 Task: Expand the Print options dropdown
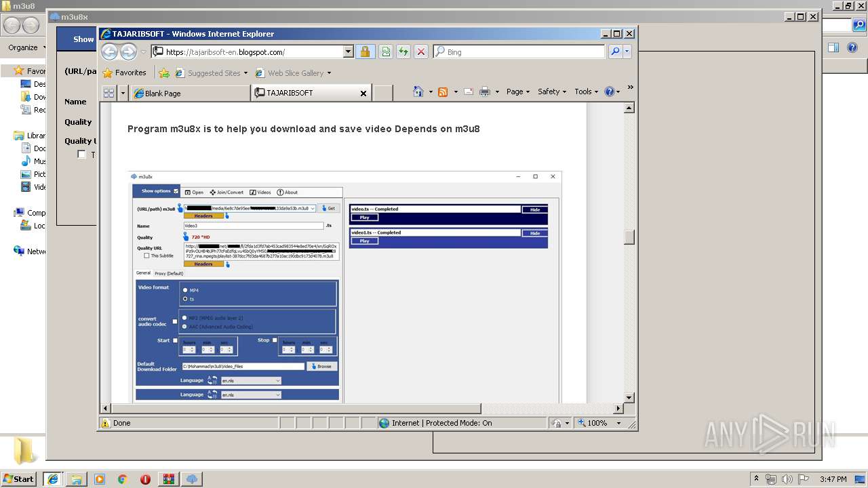tap(497, 91)
